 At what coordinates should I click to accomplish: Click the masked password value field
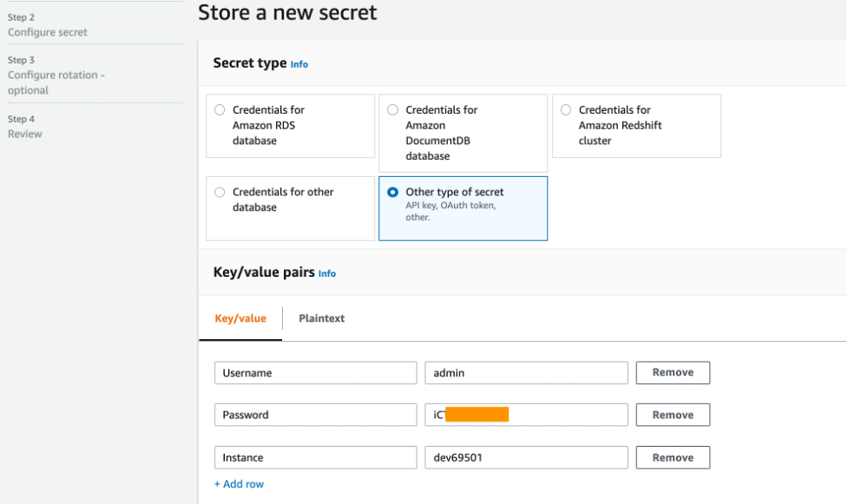tap(525, 415)
